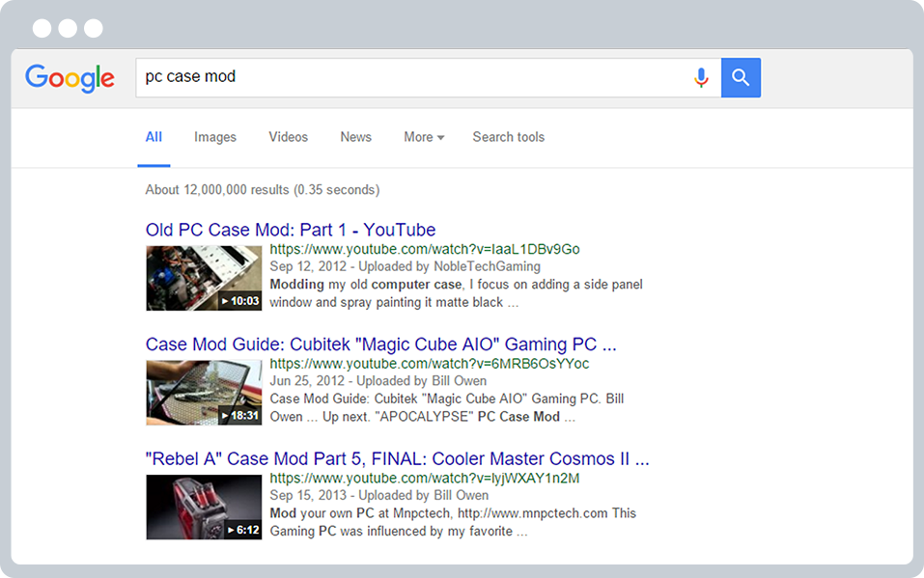This screenshot has width=924, height=578.
Task: Play the 18:31 video thumbnail
Action: click(x=204, y=393)
